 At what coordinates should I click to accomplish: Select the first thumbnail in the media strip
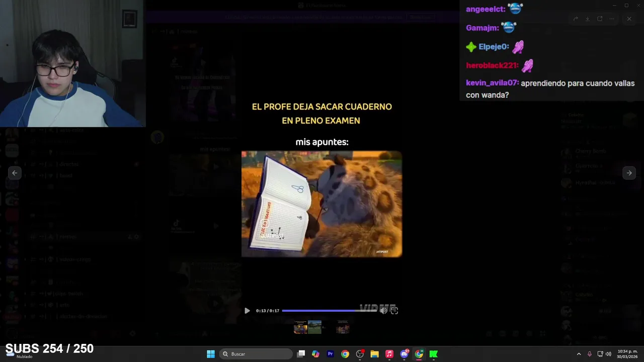coord(300,327)
